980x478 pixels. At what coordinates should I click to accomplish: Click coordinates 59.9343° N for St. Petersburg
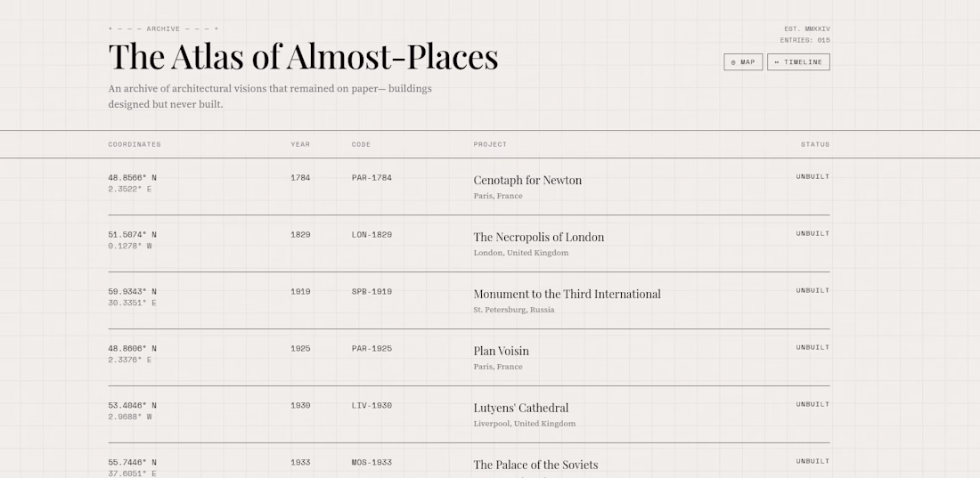click(x=132, y=292)
